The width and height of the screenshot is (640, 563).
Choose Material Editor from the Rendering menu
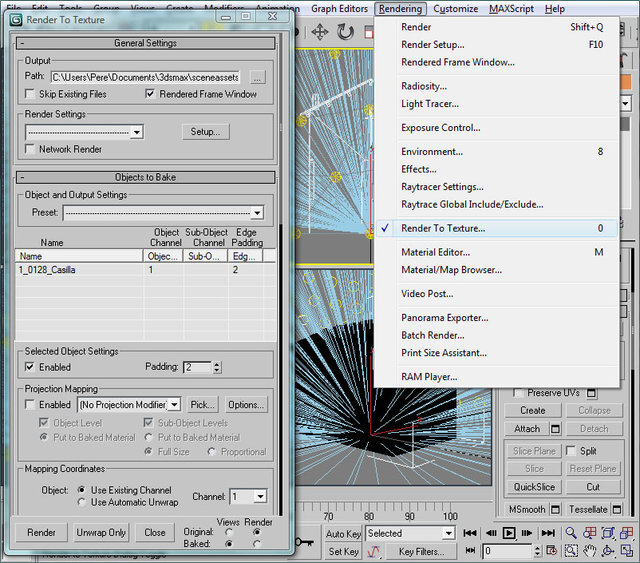pyautogui.click(x=436, y=252)
